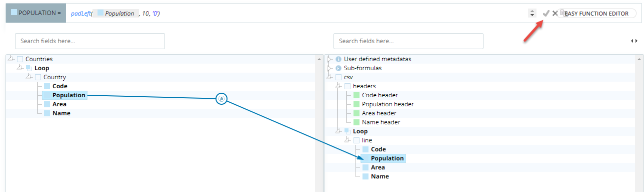This screenshot has height=192, width=644.
Task: Select source field Population under Country
Action: click(69, 95)
